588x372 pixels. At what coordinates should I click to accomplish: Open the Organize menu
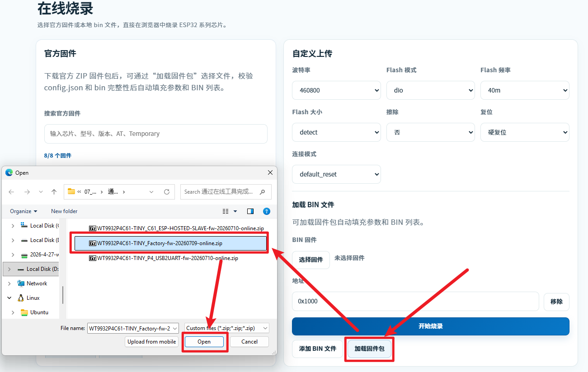pos(24,211)
